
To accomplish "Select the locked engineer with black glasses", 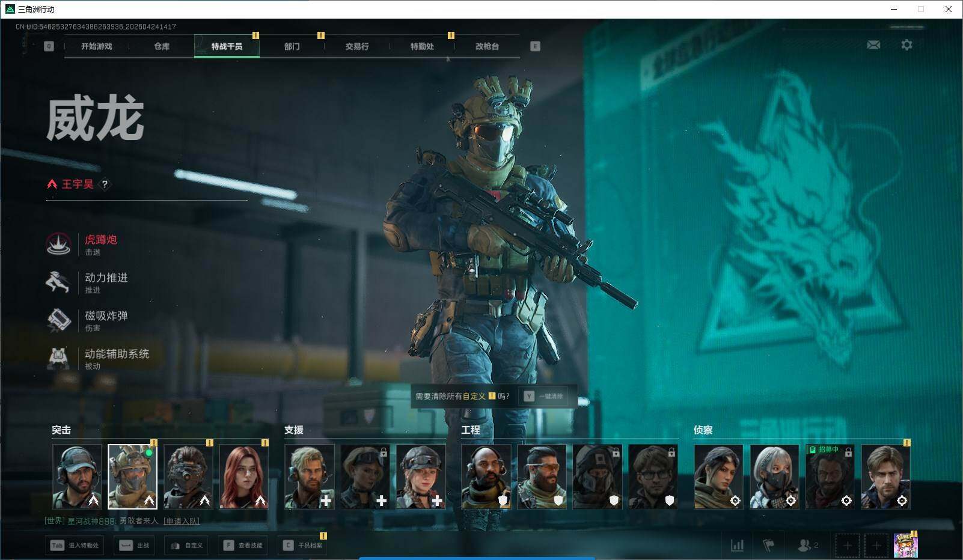I will (653, 476).
